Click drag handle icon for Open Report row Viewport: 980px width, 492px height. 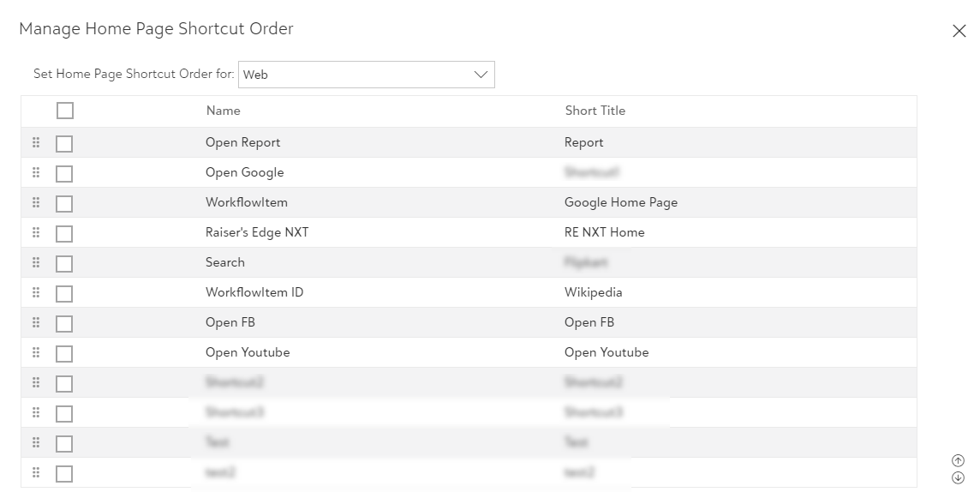36,142
